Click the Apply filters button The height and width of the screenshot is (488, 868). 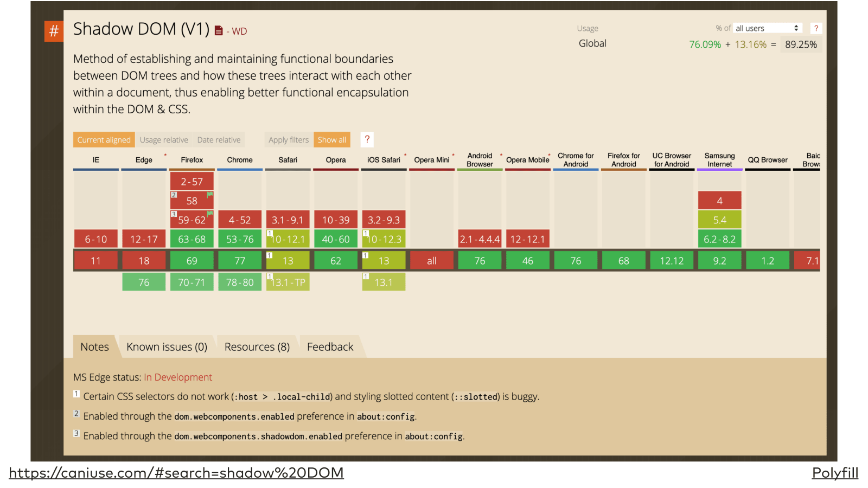289,140
